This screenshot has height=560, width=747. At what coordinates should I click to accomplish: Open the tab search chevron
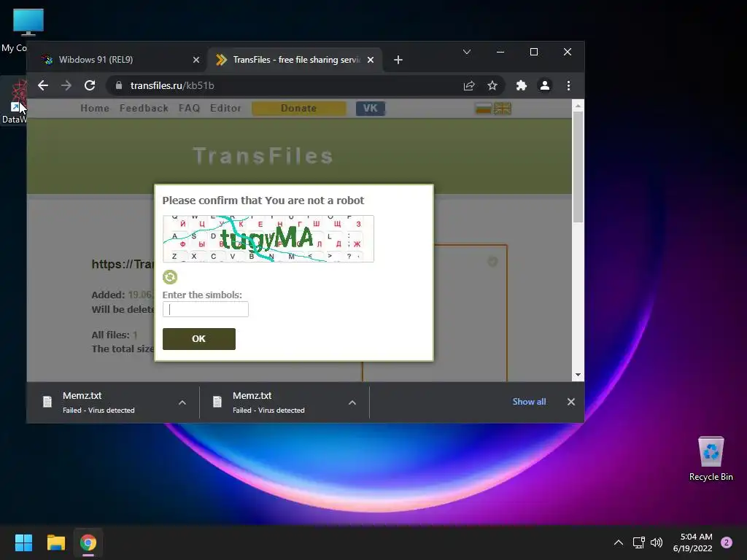click(x=467, y=52)
